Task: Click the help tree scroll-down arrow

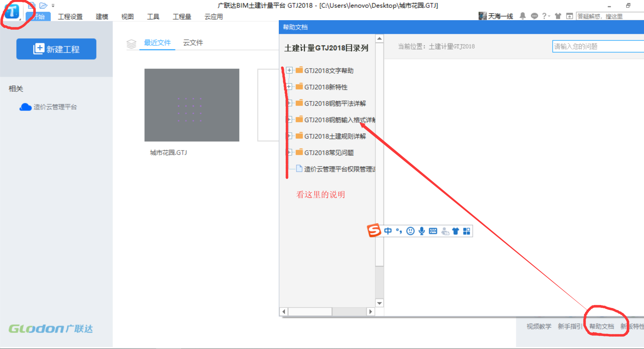Action: click(379, 303)
